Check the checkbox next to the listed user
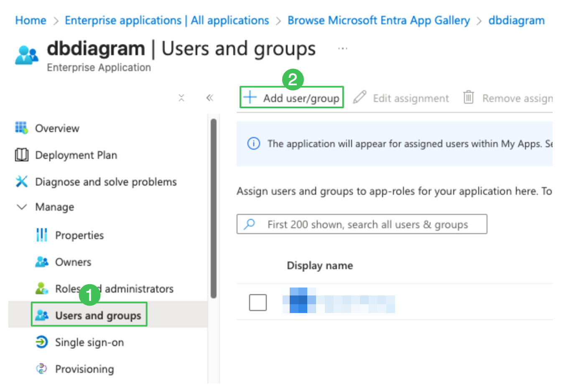 (258, 302)
